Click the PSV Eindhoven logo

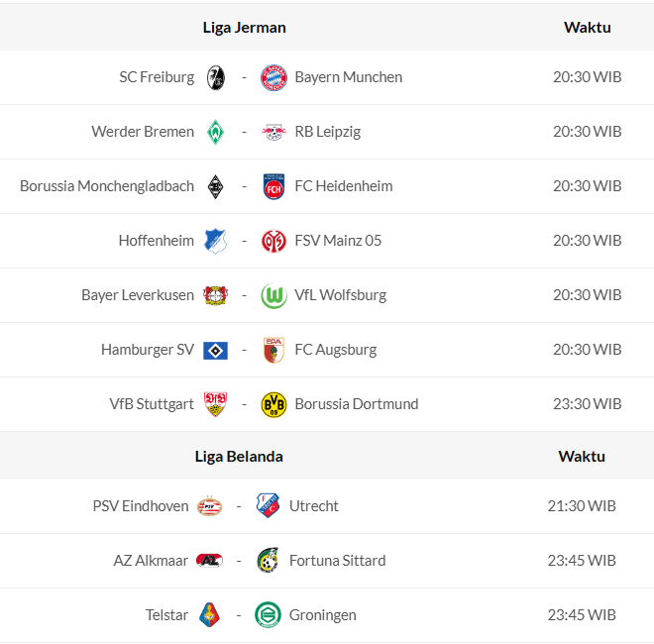209,506
